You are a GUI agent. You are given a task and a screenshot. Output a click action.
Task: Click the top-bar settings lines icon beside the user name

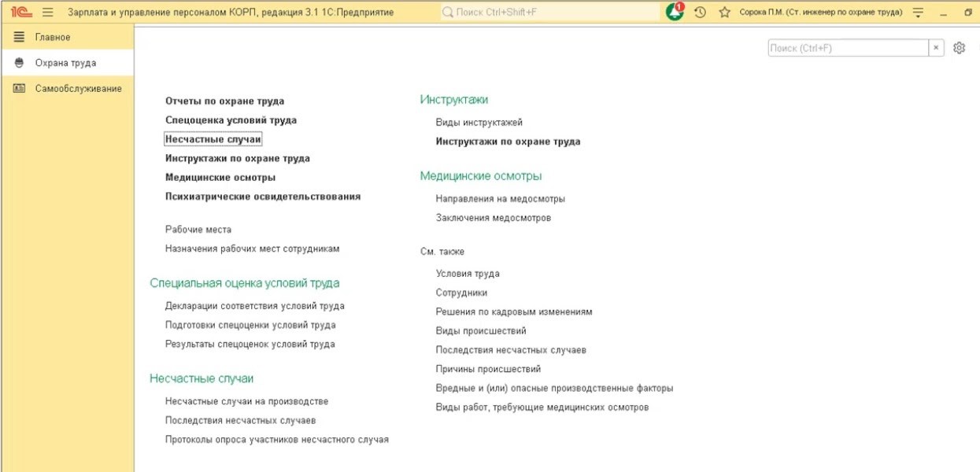(918, 13)
